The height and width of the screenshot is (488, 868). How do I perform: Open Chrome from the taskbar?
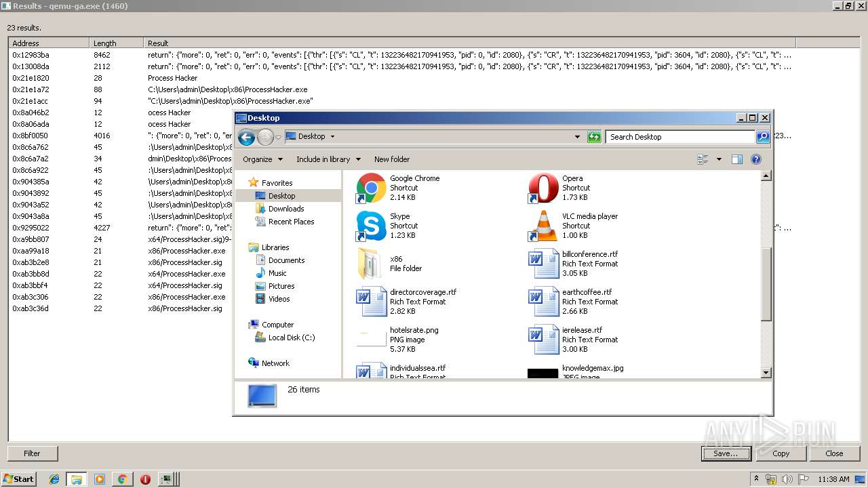click(x=122, y=479)
